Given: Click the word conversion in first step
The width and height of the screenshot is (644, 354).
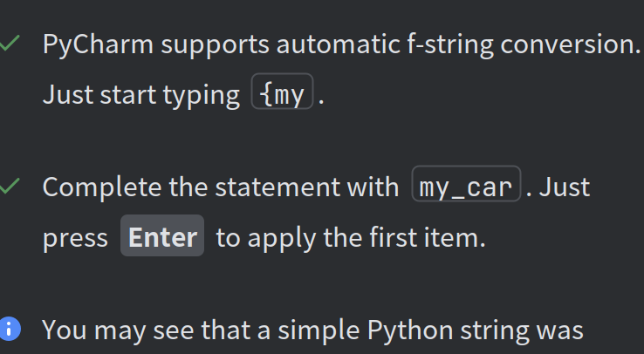Looking at the screenshot, I should point(570,44).
